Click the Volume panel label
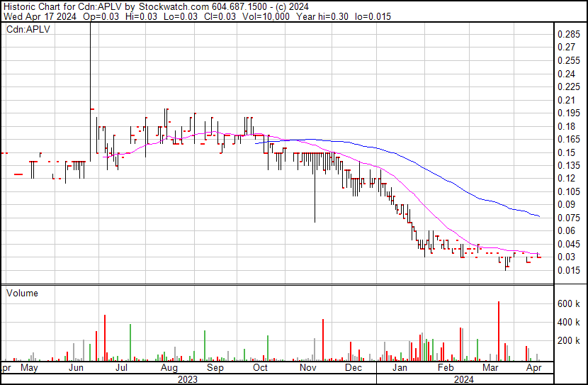 coord(22,293)
